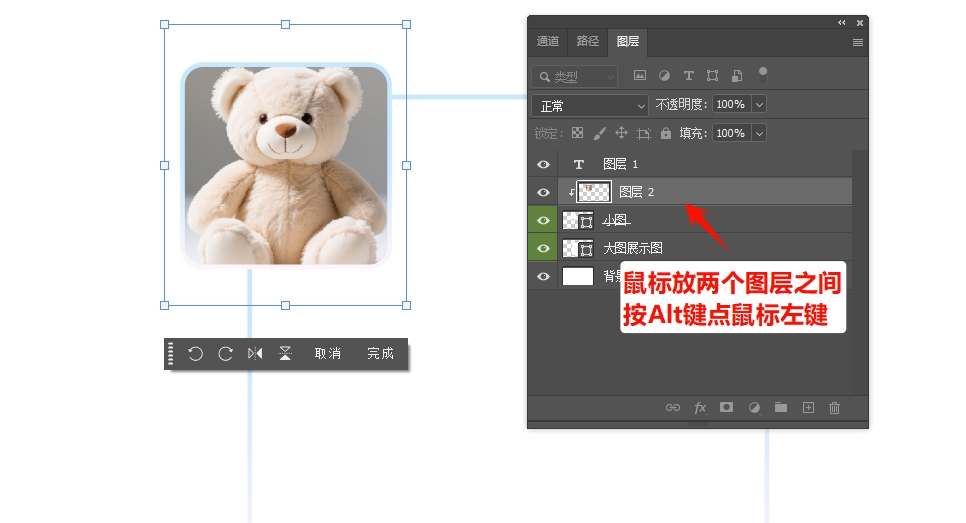Add a layer mask icon
The height and width of the screenshot is (523, 966).
tap(727, 407)
